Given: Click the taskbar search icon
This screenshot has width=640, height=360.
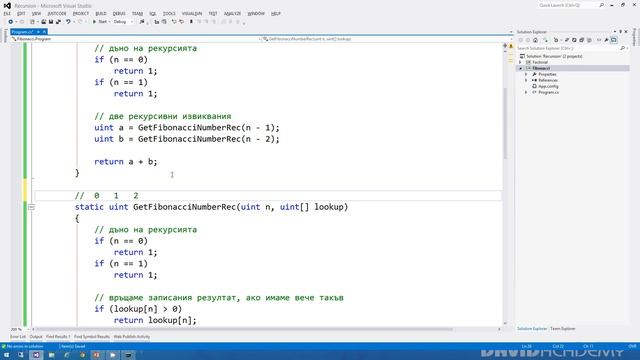Looking at the screenshot, I should point(20,355).
